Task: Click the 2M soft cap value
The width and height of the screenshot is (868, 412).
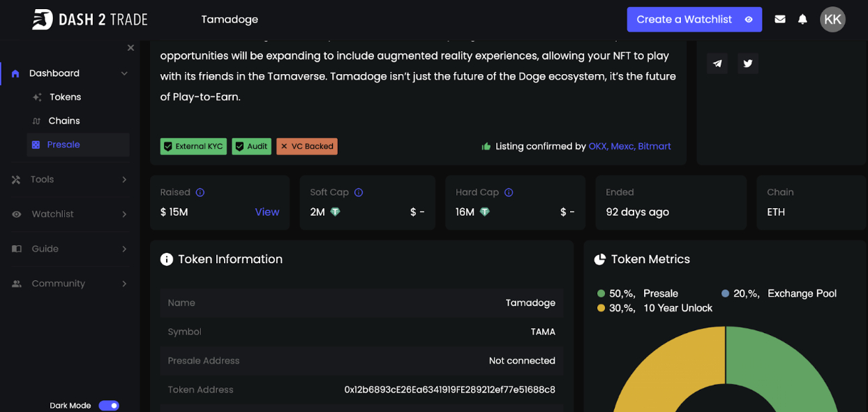Action: point(317,212)
